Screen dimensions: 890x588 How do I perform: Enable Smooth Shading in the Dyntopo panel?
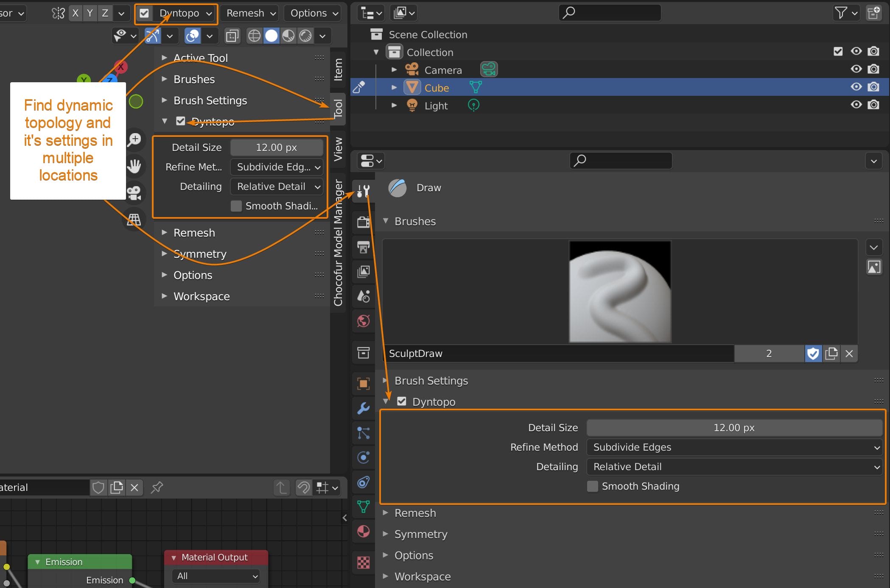click(x=592, y=486)
